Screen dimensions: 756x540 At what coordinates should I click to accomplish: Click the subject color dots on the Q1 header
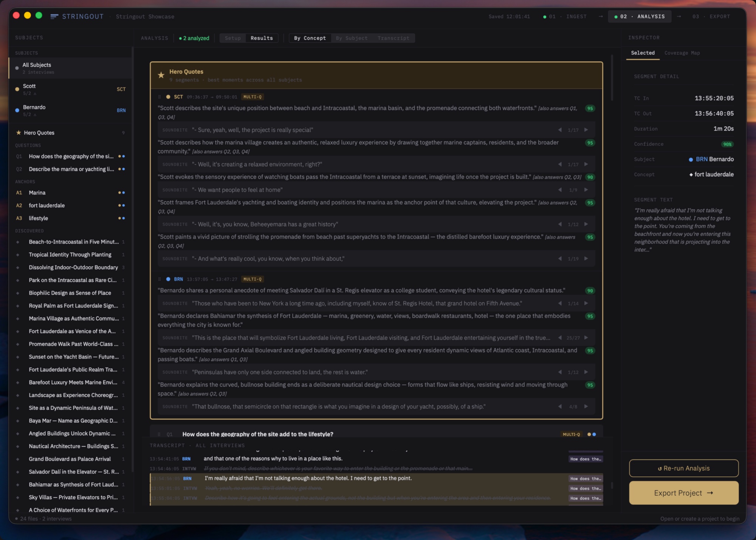(592, 434)
